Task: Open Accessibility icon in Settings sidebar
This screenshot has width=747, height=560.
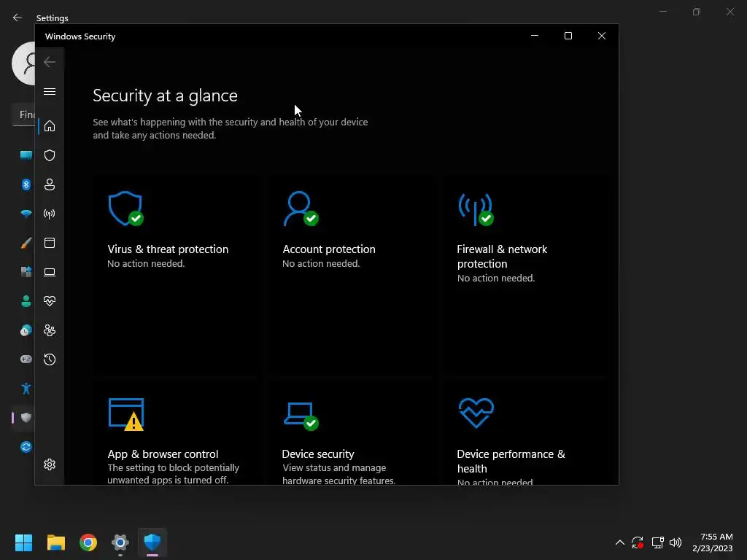Action: point(26,389)
